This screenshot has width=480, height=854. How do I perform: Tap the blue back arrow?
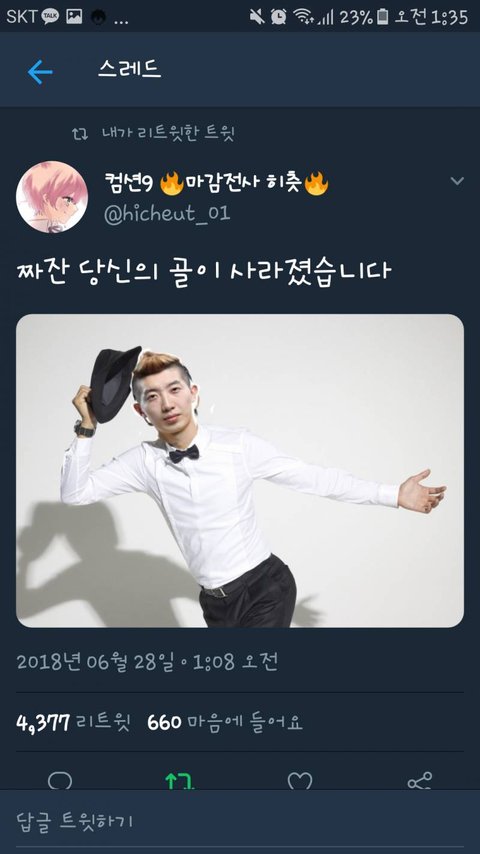tap(40, 72)
